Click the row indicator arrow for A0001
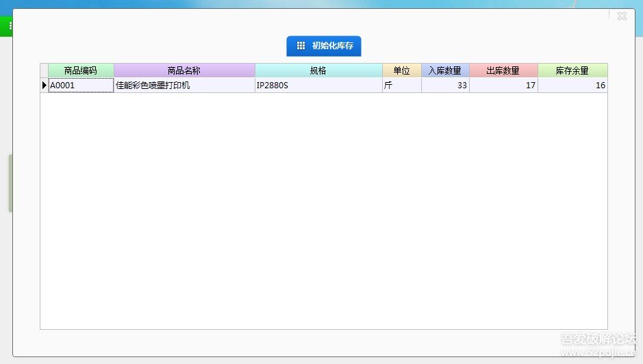The height and width of the screenshot is (364, 643). coord(45,86)
